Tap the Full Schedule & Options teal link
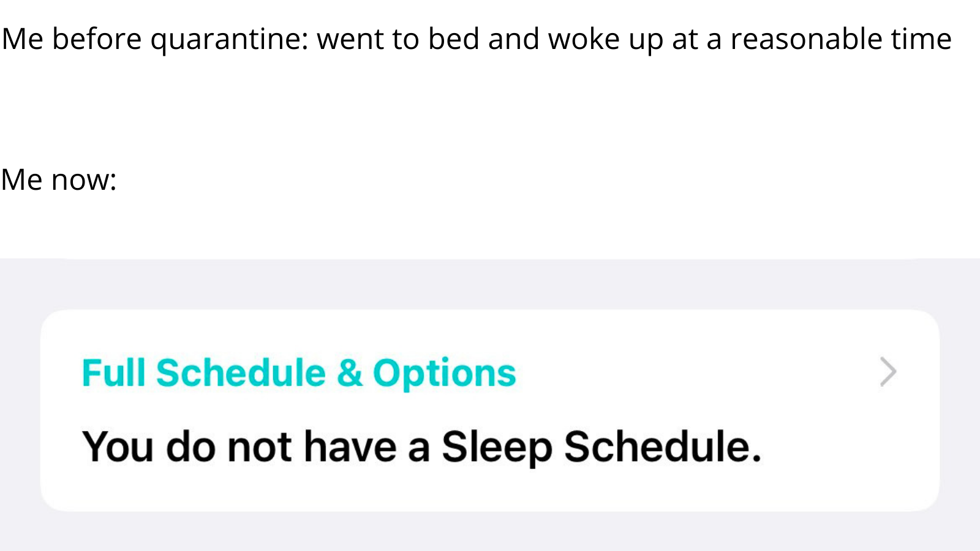The height and width of the screenshot is (551, 980). [299, 372]
